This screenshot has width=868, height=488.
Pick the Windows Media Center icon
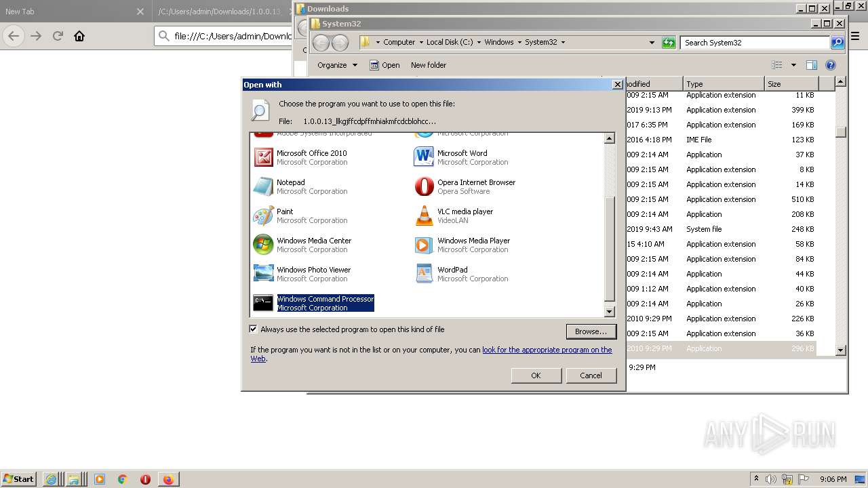(x=263, y=245)
